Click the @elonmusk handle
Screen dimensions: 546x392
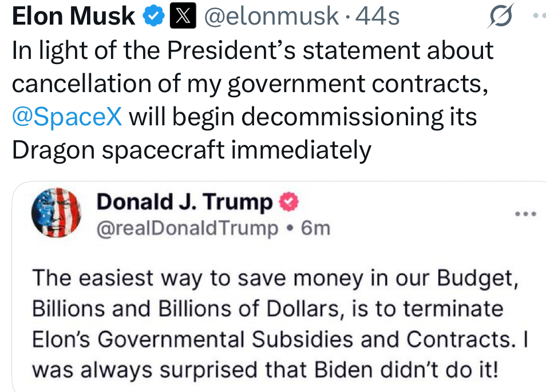pos(271,17)
